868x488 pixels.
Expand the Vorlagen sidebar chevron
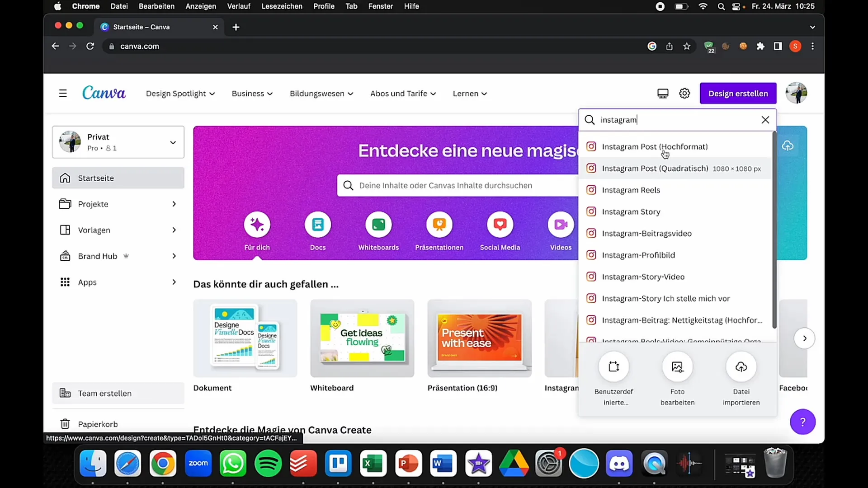(174, 230)
